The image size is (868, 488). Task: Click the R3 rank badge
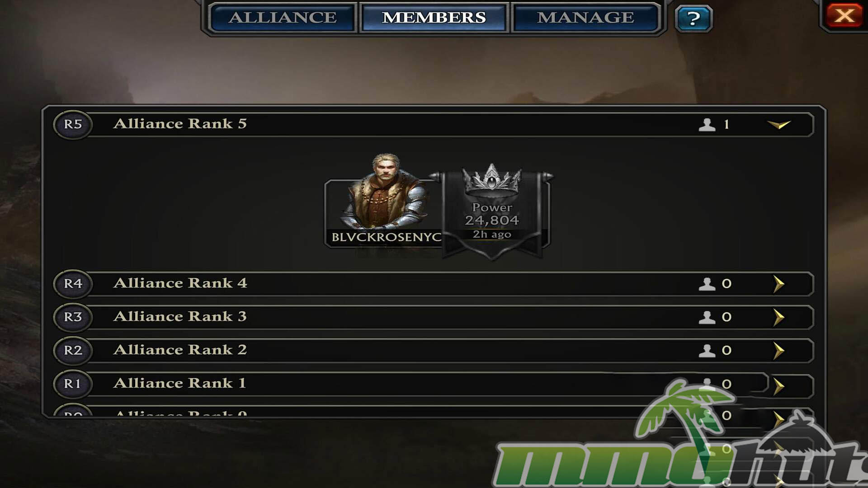point(73,317)
